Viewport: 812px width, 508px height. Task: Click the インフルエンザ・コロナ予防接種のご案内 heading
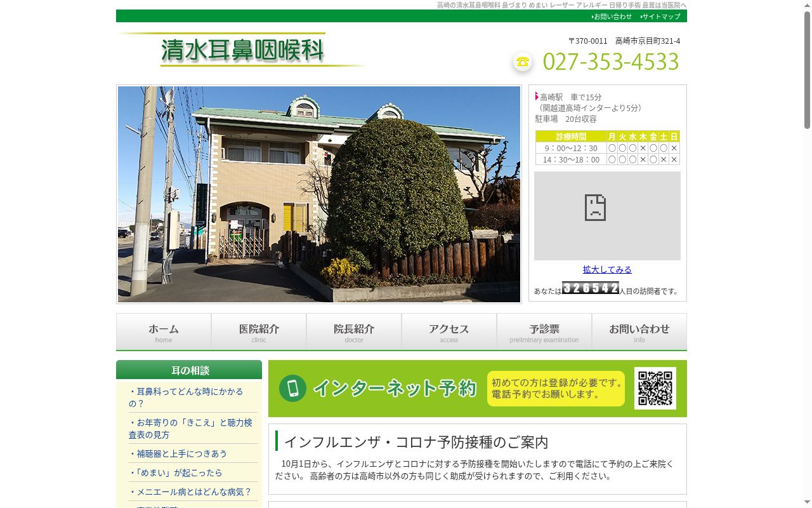coord(416,441)
